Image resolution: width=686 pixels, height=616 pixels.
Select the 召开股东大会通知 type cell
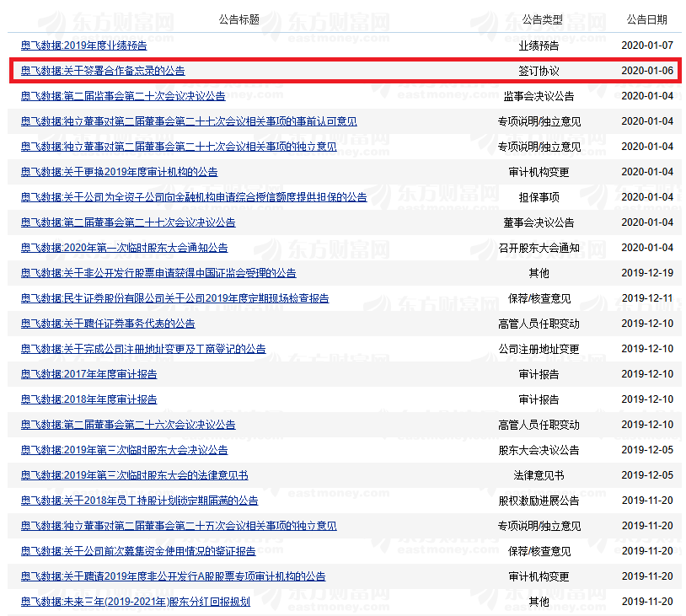coord(539,248)
